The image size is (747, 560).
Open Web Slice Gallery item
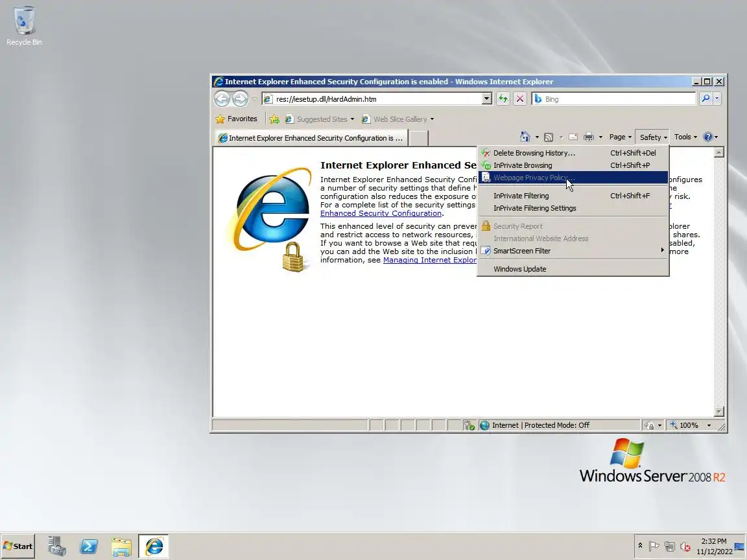(397, 119)
